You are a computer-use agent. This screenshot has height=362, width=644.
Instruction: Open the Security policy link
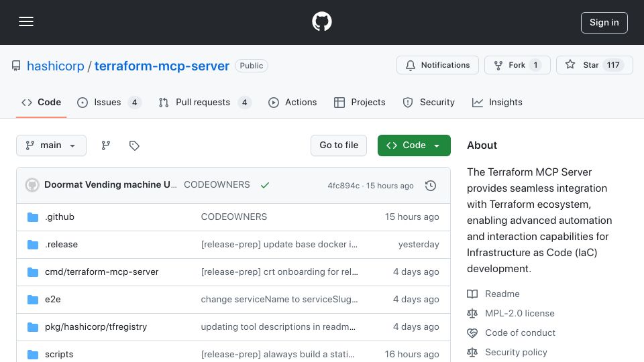tap(516, 352)
